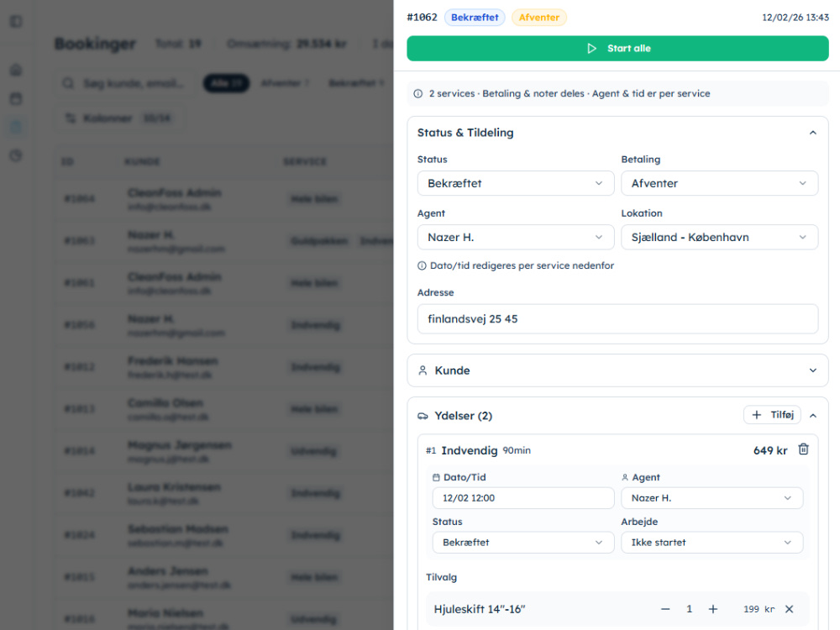Start all services with Start alle button
The height and width of the screenshot is (630, 840).
coord(617,48)
